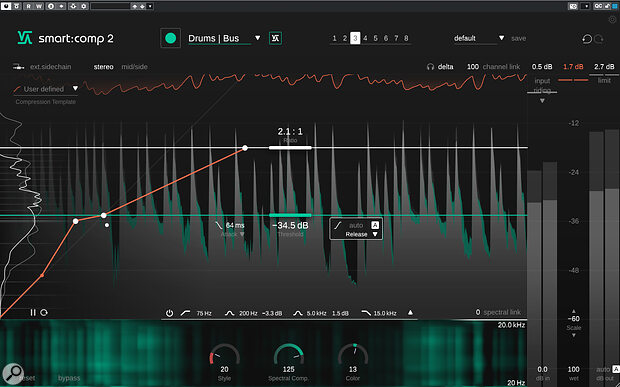Click save preset
Screen dimensions: 620x387
(x=518, y=38)
